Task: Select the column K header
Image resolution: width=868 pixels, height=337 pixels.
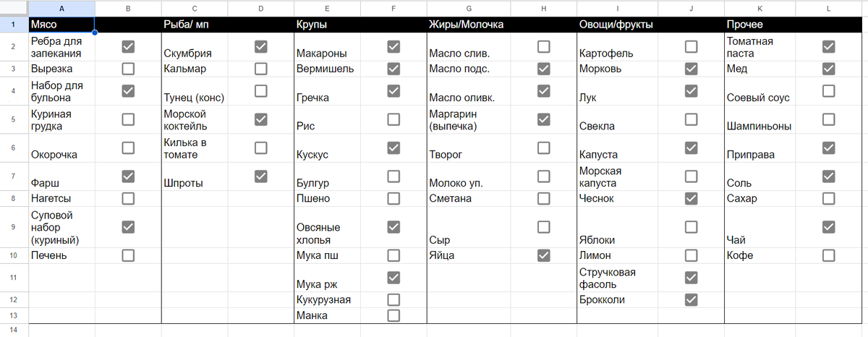Action: pos(759,8)
